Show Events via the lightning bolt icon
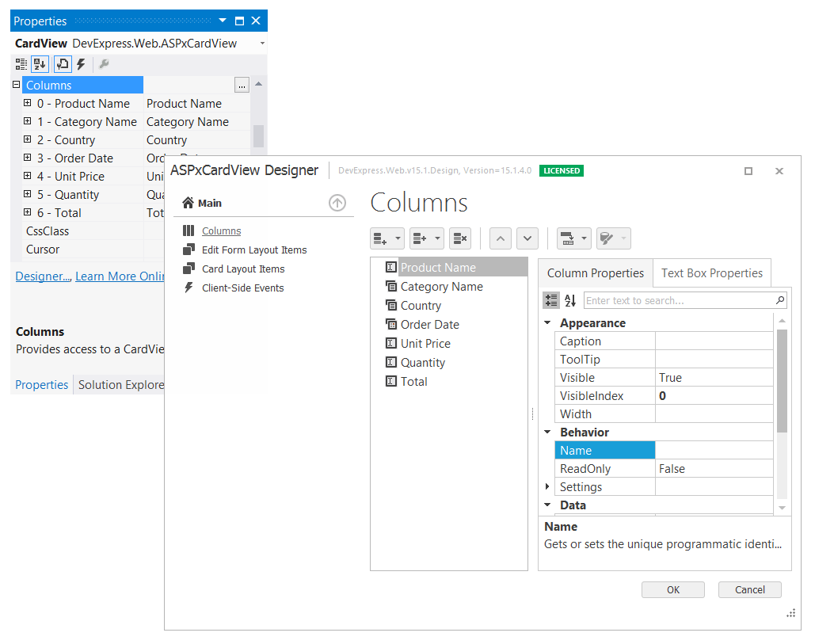The image size is (815, 644). tap(81, 64)
